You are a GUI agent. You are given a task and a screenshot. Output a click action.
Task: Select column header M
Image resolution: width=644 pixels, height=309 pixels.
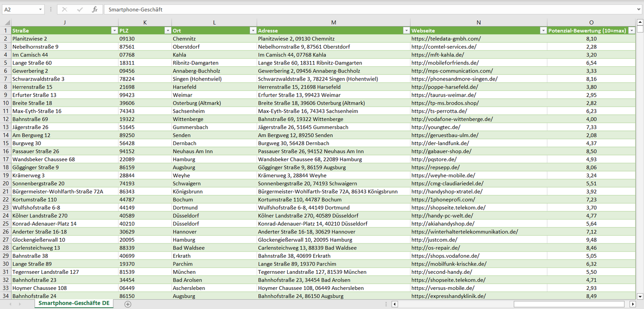click(x=333, y=22)
